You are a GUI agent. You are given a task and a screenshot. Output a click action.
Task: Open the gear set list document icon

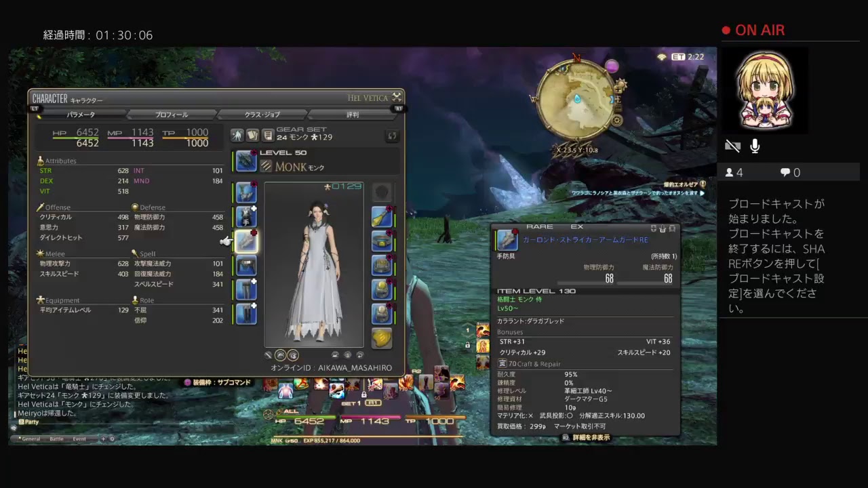(x=268, y=135)
